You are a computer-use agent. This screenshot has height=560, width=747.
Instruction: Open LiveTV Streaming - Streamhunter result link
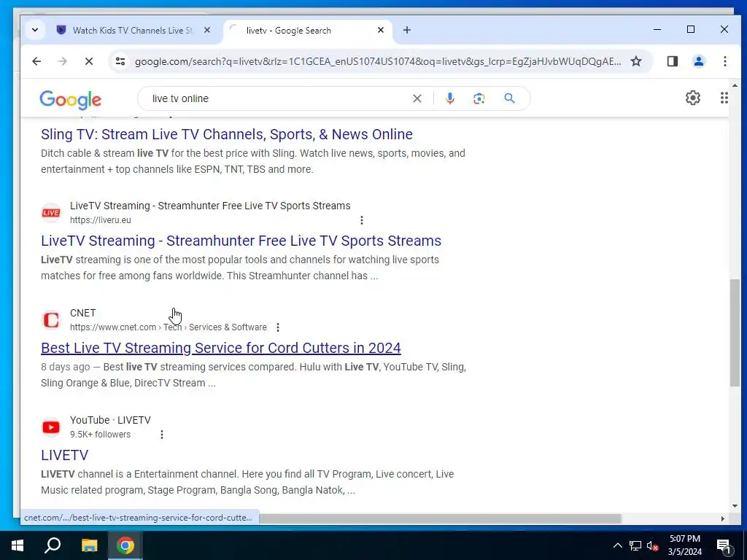tap(241, 241)
